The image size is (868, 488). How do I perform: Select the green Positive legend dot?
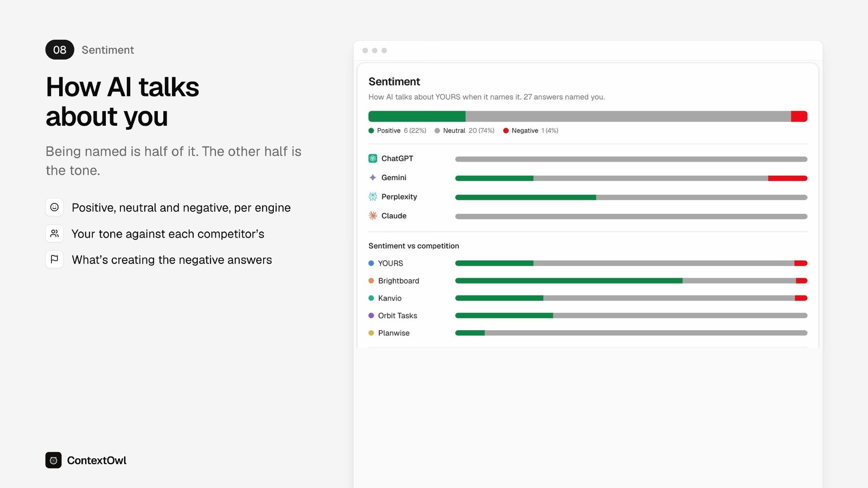371,131
